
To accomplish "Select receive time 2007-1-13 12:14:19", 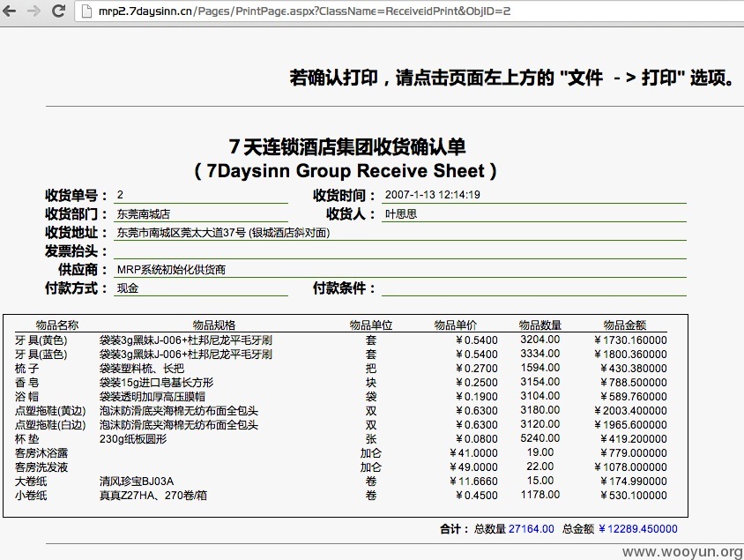I will [432, 195].
